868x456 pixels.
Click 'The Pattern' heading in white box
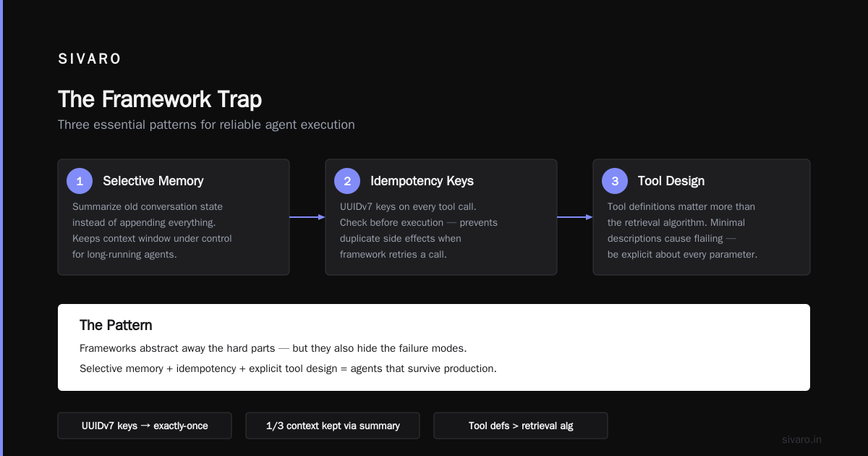(116, 326)
